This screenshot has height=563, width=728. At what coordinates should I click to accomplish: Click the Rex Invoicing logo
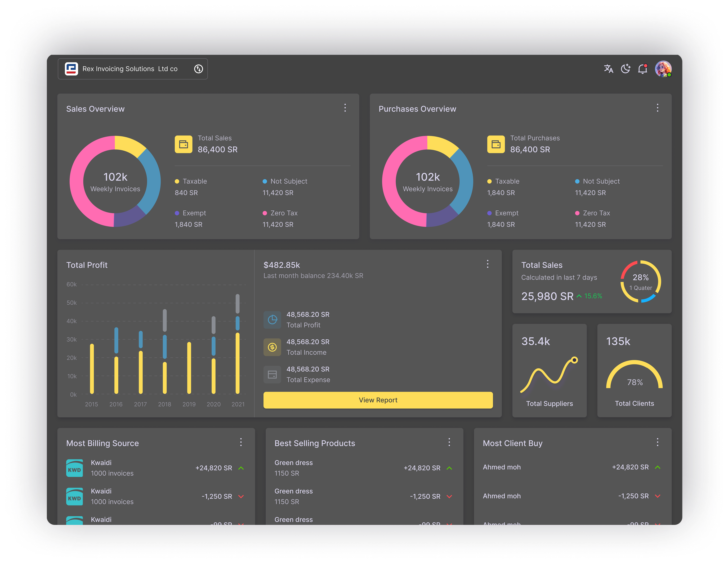point(71,69)
